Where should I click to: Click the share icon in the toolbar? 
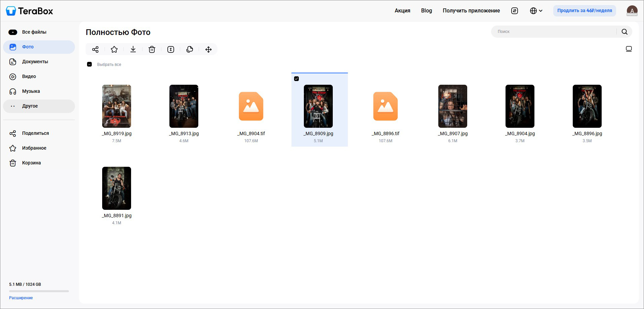(95, 49)
